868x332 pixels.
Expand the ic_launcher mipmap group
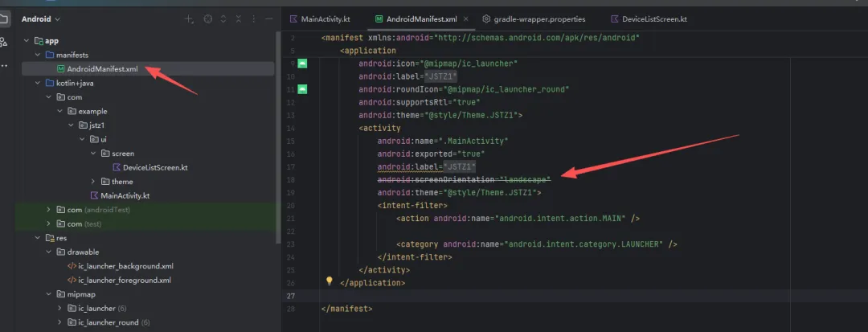coord(59,308)
